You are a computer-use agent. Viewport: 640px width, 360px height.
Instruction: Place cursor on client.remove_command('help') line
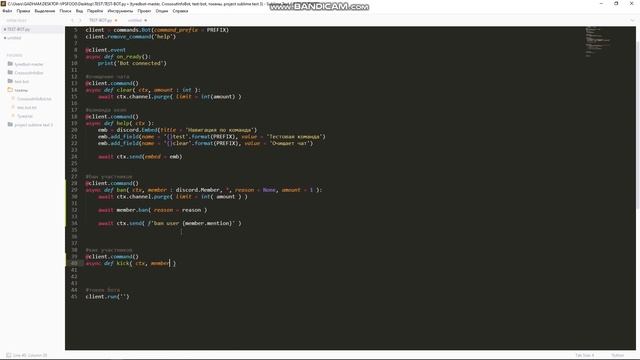pyautogui.click(x=131, y=37)
